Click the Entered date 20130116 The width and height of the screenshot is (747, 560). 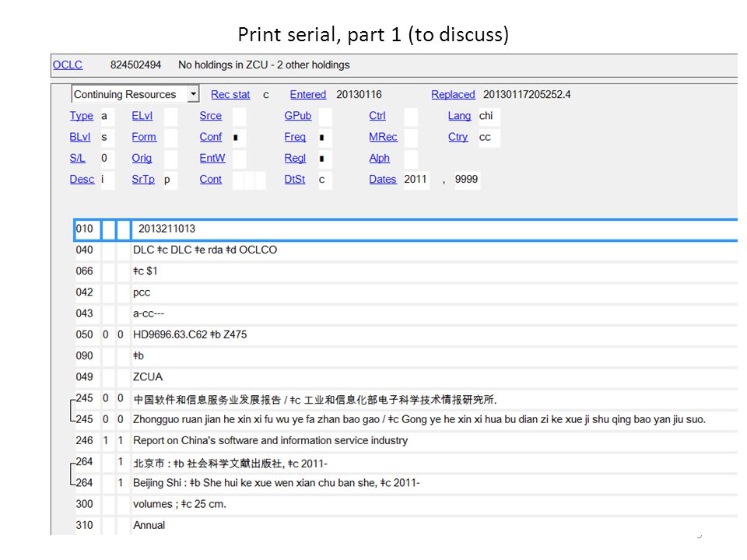pyautogui.click(x=359, y=94)
